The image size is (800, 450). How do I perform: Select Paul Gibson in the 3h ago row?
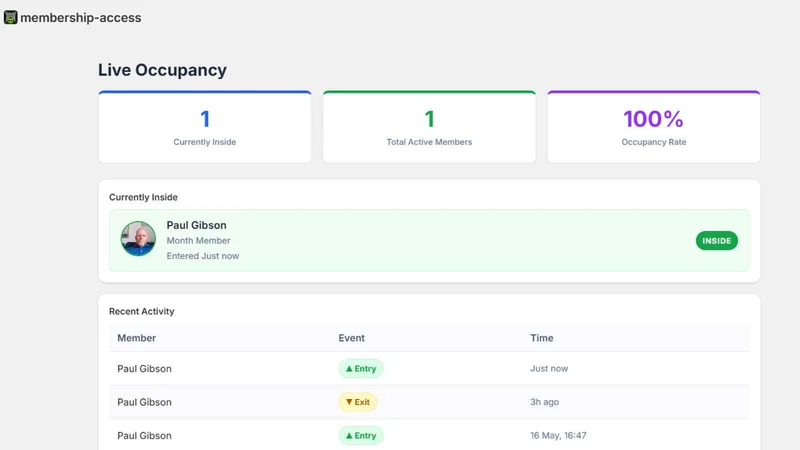144,402
